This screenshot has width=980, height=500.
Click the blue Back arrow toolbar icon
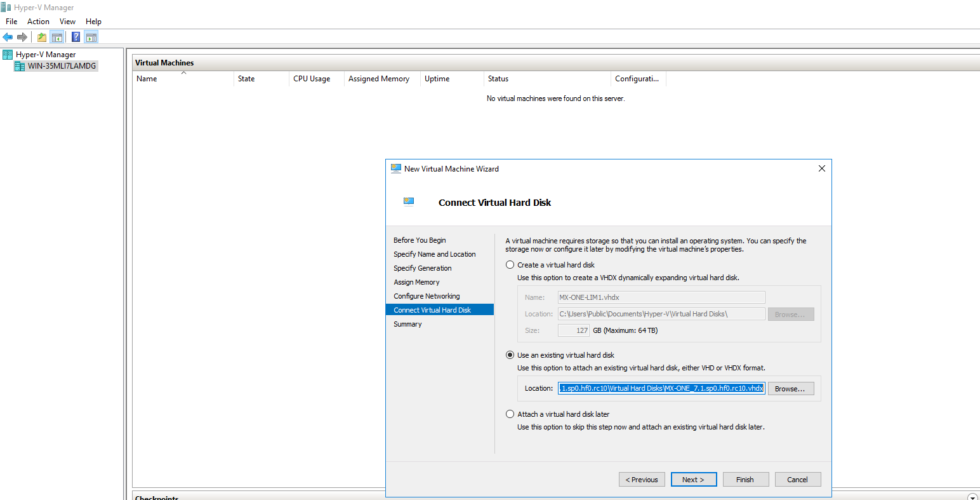tap(8, 37)
